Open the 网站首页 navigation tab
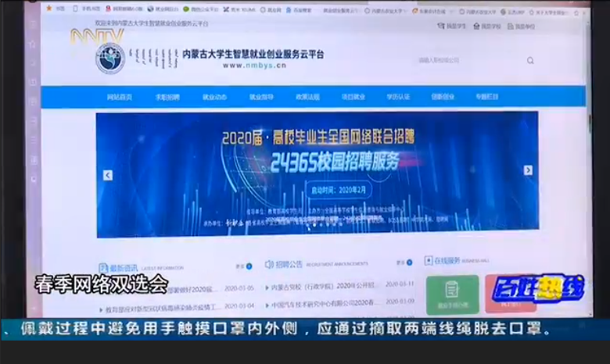The width and height of the screenshot is (610, 364). (x=120, y=97)
